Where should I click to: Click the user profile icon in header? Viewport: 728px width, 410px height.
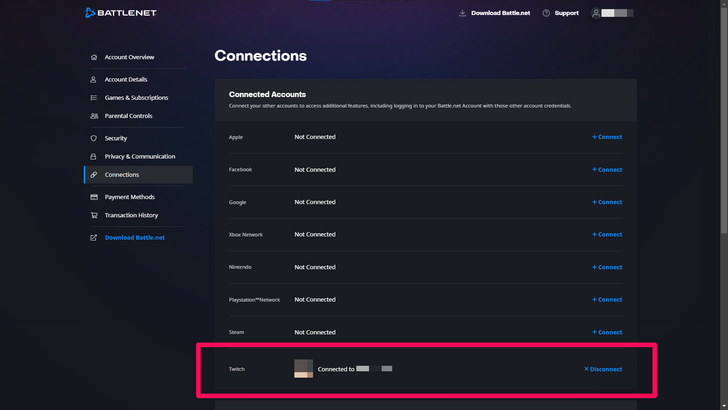pos(596,13)
